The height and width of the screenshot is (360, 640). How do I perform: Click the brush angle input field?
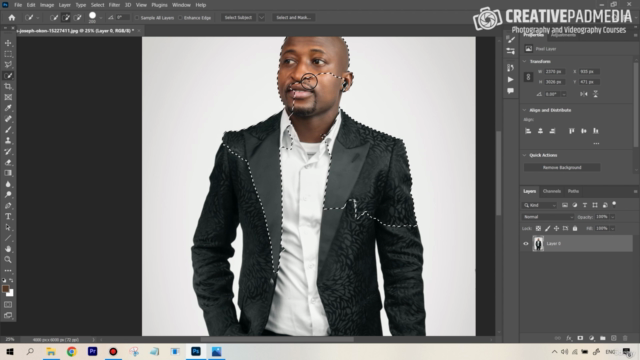pos(122,18)
